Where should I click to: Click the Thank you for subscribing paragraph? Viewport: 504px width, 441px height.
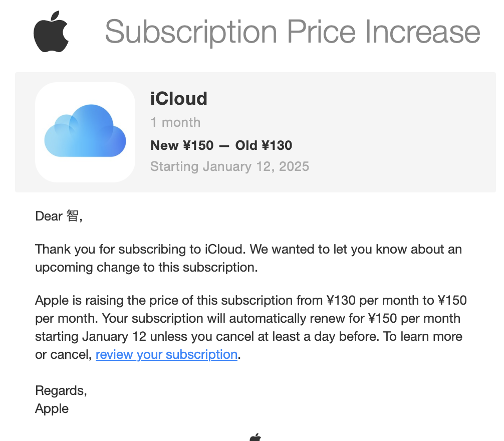click(x=248, y=258)
